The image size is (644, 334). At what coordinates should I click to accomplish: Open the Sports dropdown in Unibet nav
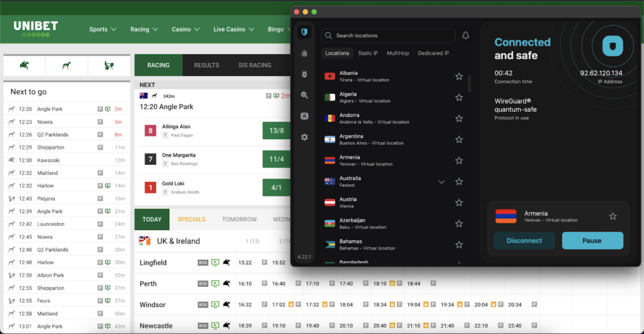coord(103,29)
